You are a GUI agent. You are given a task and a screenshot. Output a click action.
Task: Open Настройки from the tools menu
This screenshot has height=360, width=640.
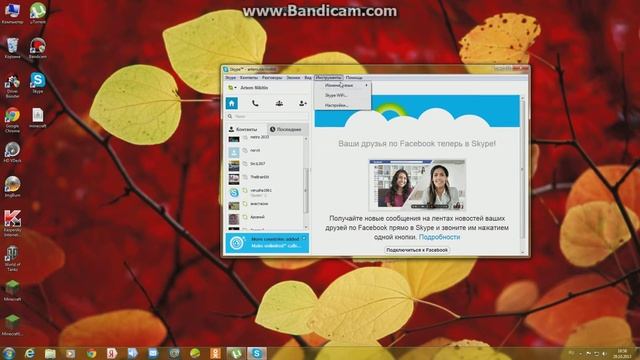[343, 105]
